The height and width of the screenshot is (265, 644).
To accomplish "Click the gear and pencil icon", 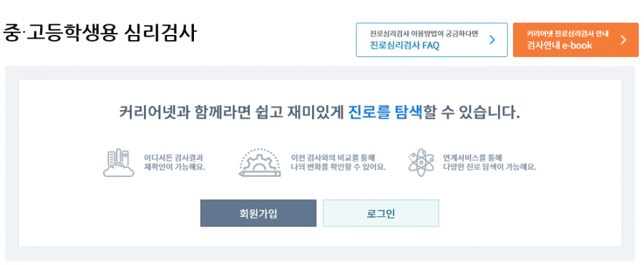I will click(x=260, y=163).
